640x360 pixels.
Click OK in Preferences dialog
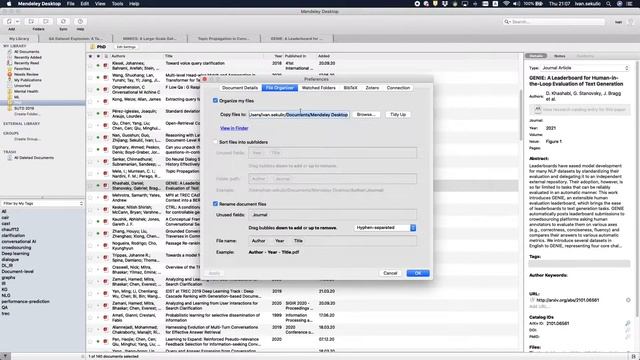point(418,273)
